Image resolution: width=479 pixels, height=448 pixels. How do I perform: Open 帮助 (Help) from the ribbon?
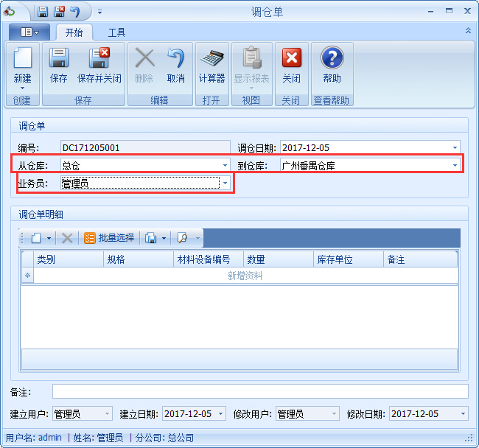click(x=332, y=66)
